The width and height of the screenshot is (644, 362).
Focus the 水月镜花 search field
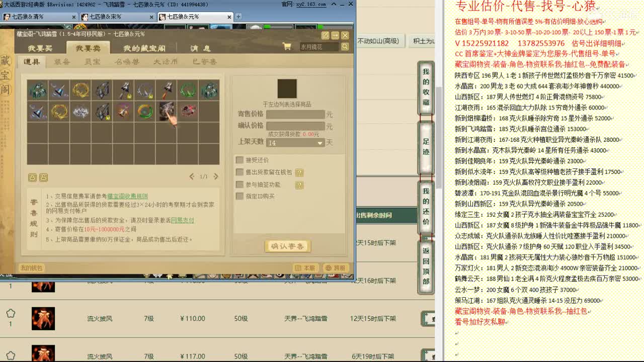[319, 47]
